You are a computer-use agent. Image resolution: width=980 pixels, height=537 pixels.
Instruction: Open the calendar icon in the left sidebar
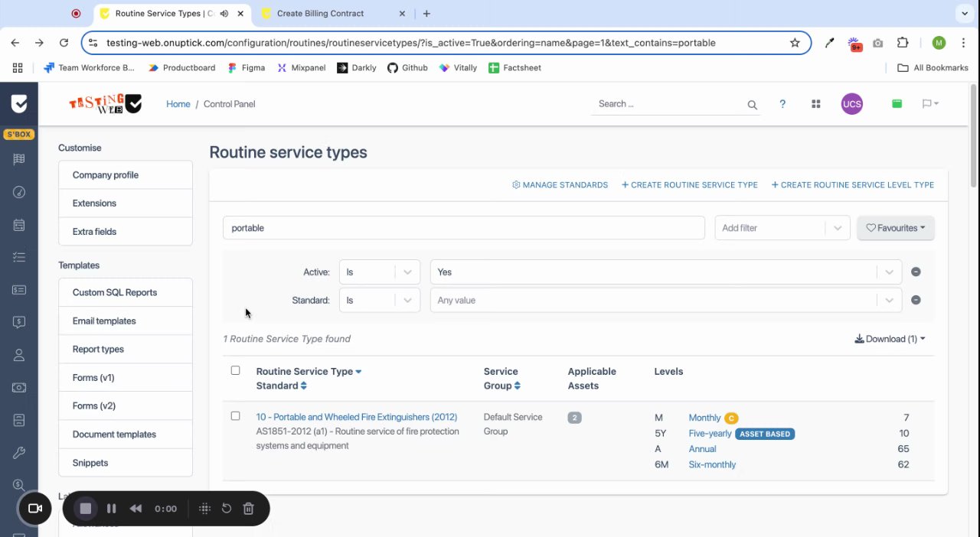pyautogui.click(x=19, y=225)
